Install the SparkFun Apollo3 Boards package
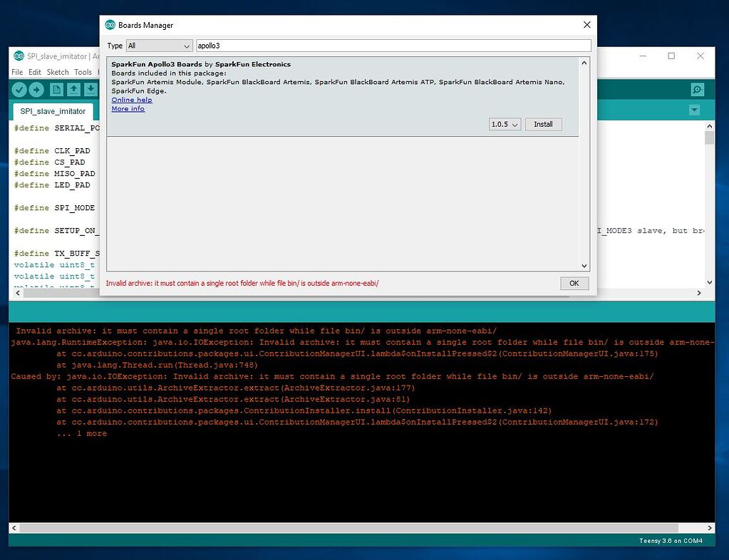The image size is (729, 560). [x=543, y=124]
